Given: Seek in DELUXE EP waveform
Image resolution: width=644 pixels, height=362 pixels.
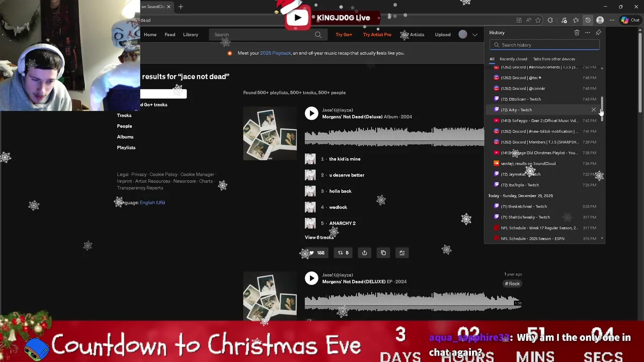Looking at the screenshot, I should point(413,301).
